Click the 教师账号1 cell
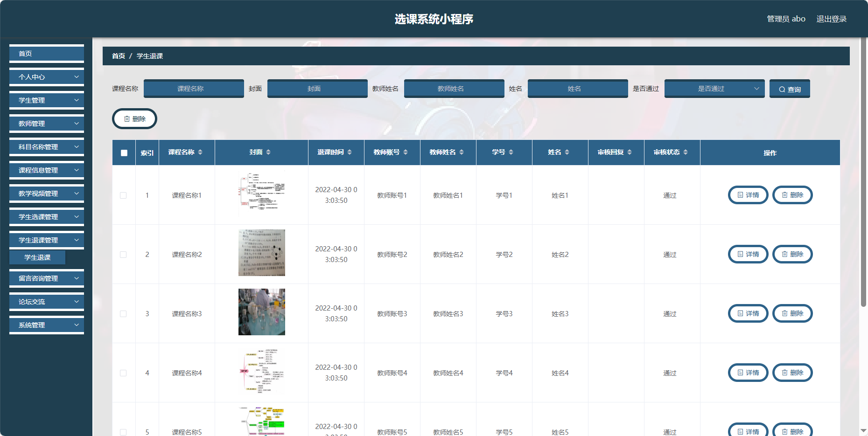The height and width of the screenshot is (436, 868). coord(392,195)
